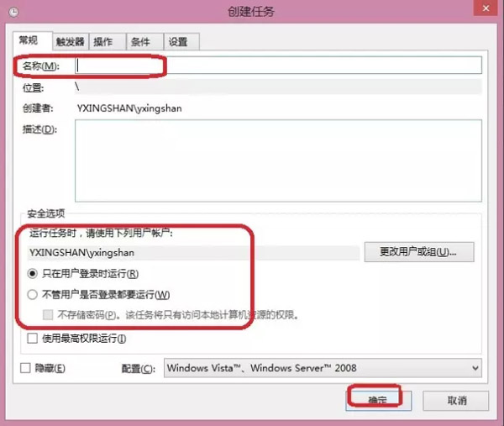The width and height of the screenshot is (504, 426).
Task: Click the user account field under 安全选项
Action: pyautogui.click(x=193, y=253)
